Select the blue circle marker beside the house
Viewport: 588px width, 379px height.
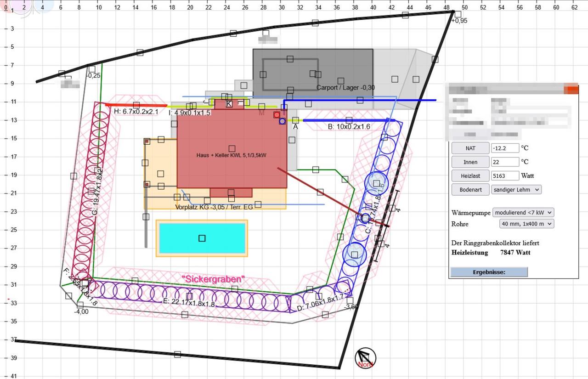(282, 121)
